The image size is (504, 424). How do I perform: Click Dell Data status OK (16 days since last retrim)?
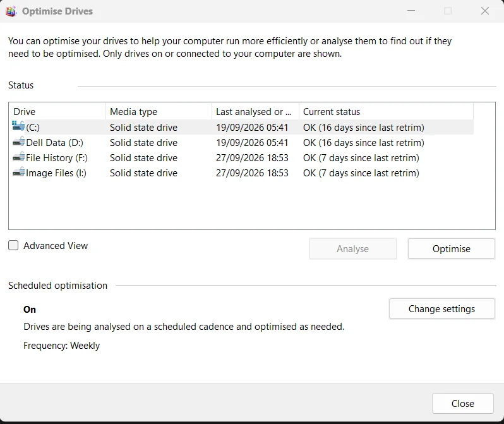(364, 143)
